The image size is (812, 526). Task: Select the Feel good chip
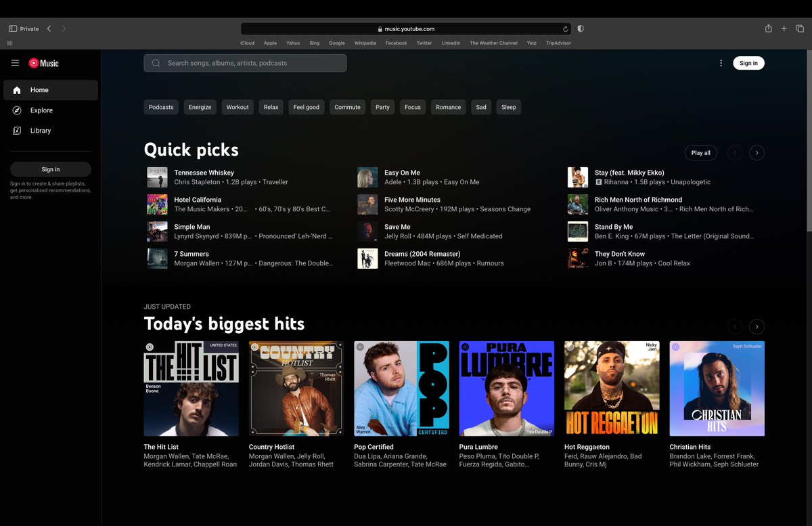(x=306, y=107)
